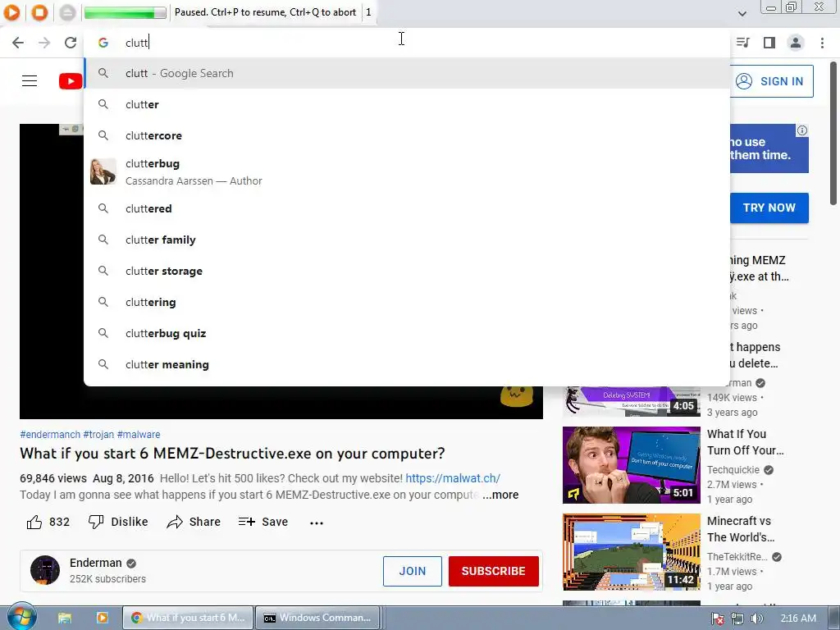840x630 pixels.
Task: Click 'What If You Turn Off Your...' title
Action: point(745,442)
